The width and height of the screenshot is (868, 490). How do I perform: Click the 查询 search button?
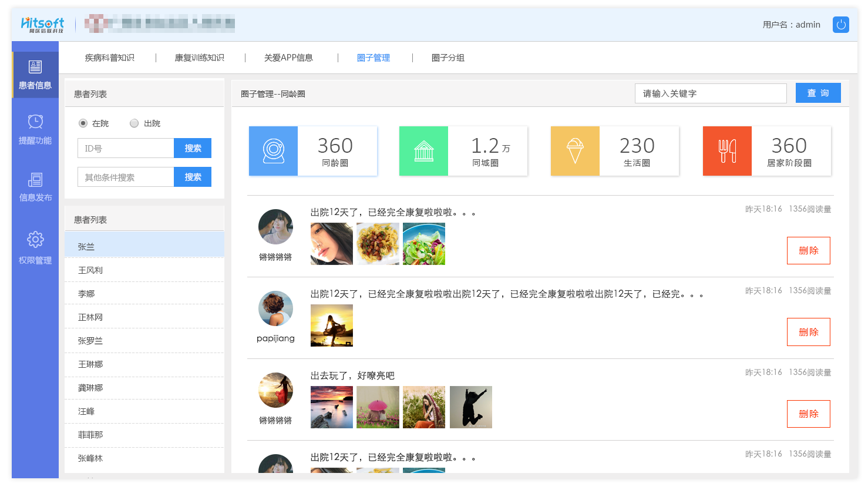(818, 93)
